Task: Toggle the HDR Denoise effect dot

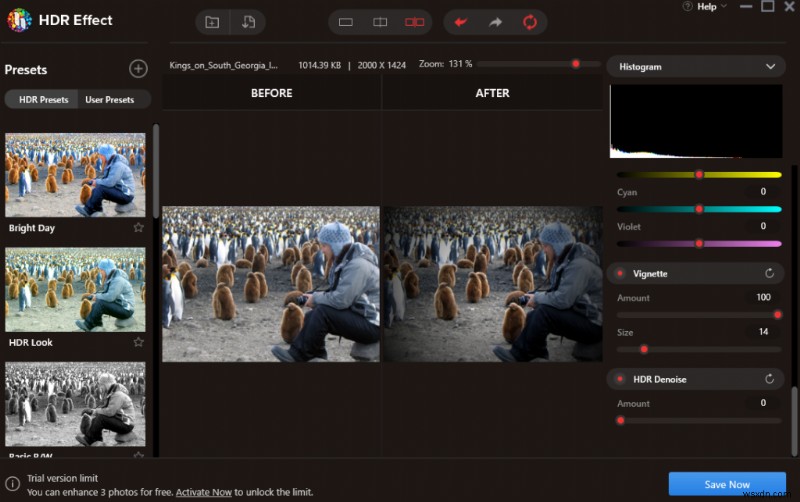Action: point(620,379)
